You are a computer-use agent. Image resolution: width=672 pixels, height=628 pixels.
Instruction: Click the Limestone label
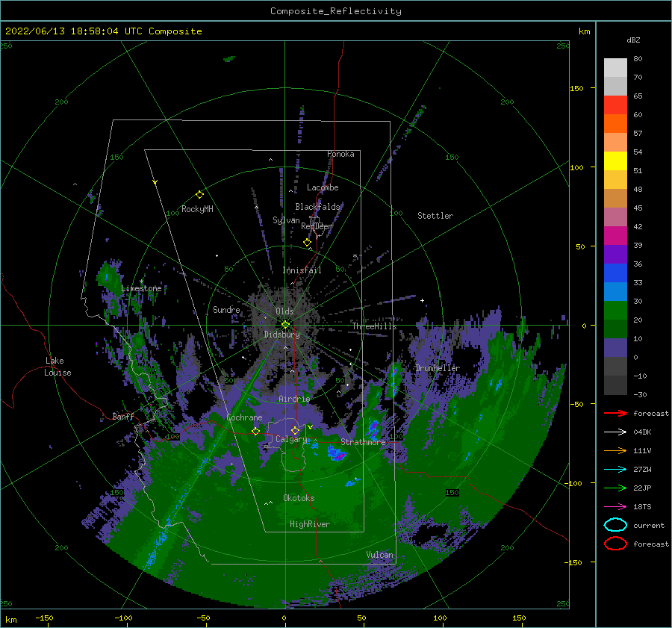click(141, 288)
